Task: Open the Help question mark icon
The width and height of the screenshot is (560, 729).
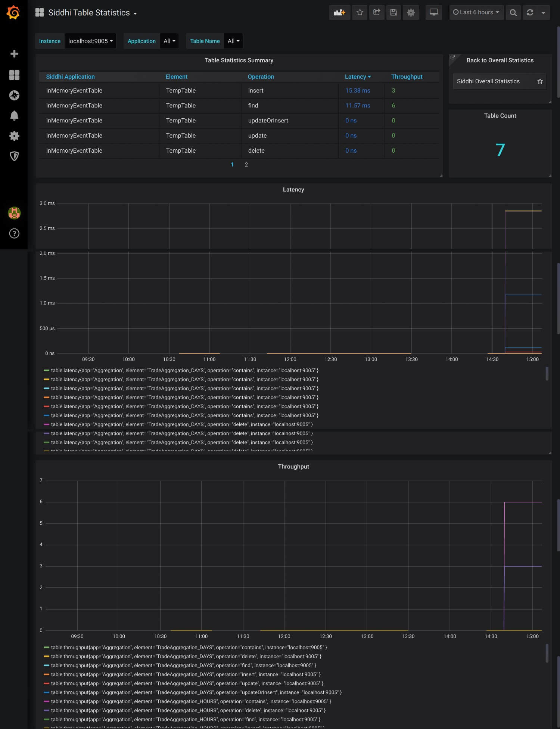Action: 14,234
